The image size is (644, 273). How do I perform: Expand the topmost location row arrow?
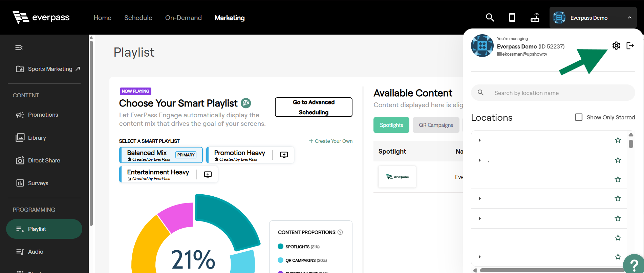pos(479,140)
